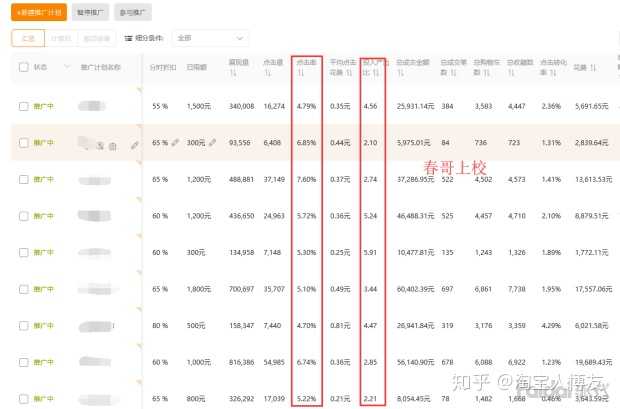Click the 6,922 total favorites cell
The width and height of the screenshot is (620, 409).
[x=516, y=362]
